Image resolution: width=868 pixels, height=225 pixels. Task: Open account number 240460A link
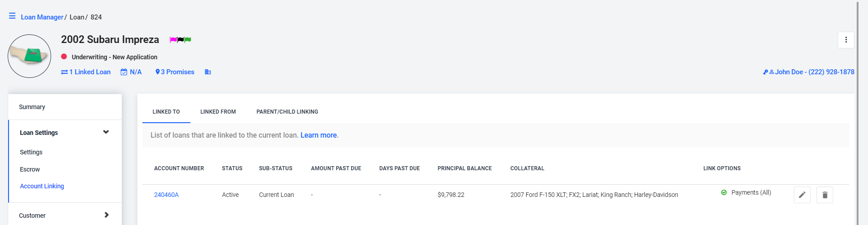tap(166, 195)
